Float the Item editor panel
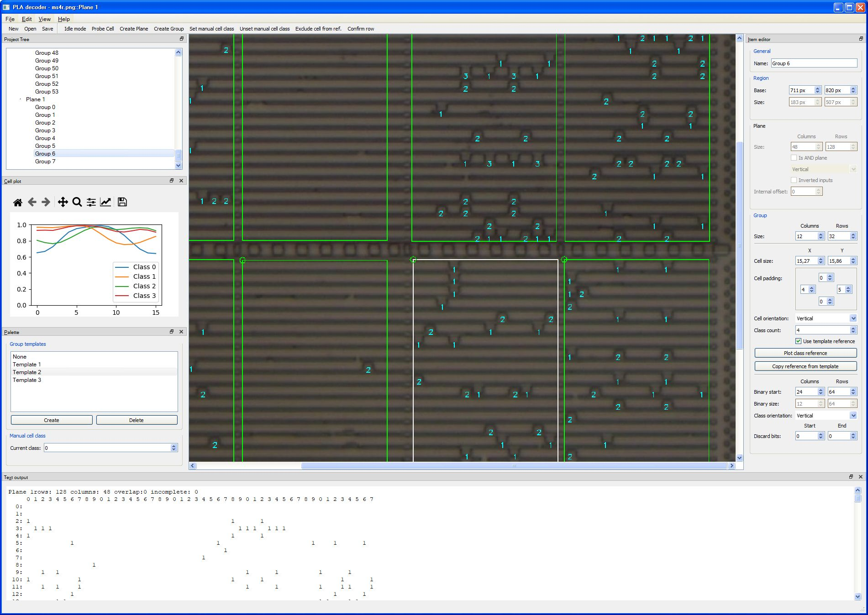 (x=861, y=39)
